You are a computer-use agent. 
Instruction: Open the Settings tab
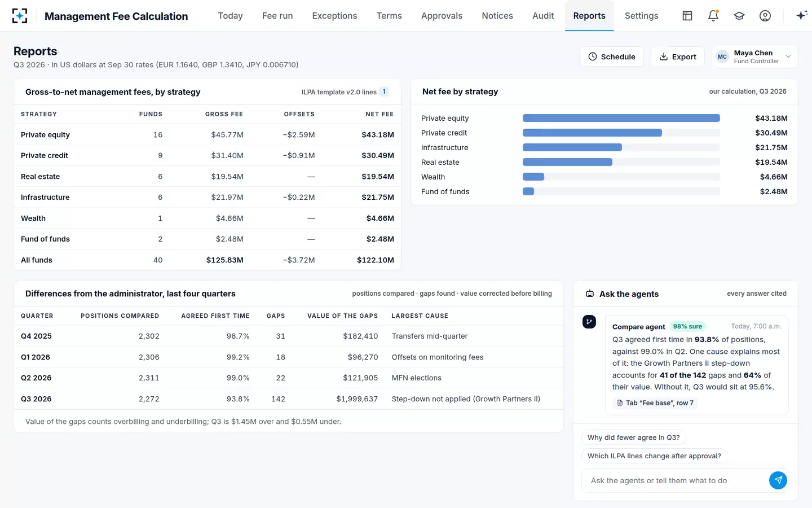click(641, 16)
